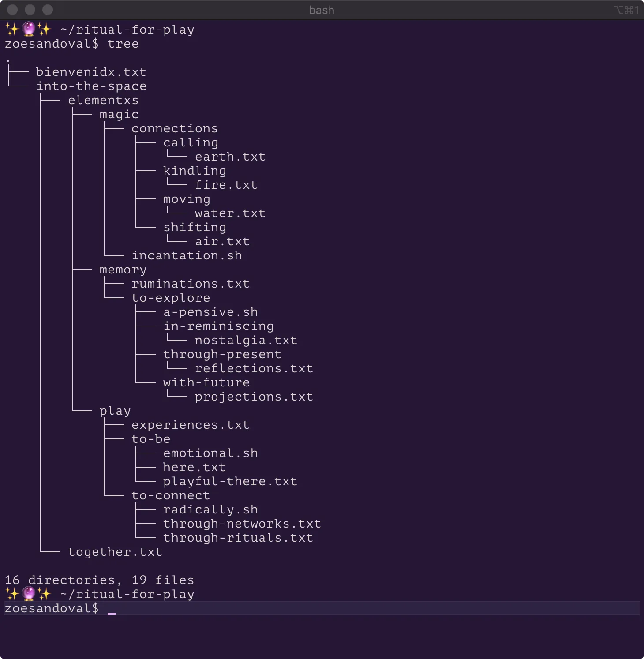Click the to-connect directory name

point(171,496)
